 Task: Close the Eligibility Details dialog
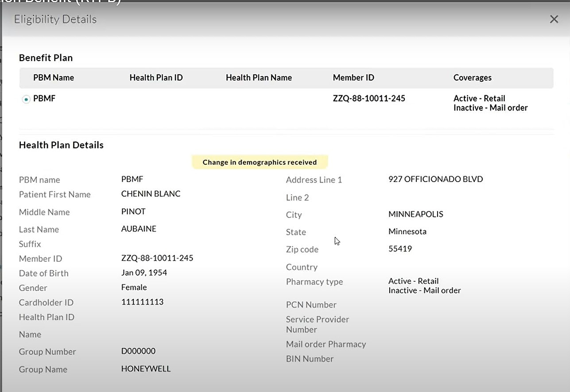(554, 19)
